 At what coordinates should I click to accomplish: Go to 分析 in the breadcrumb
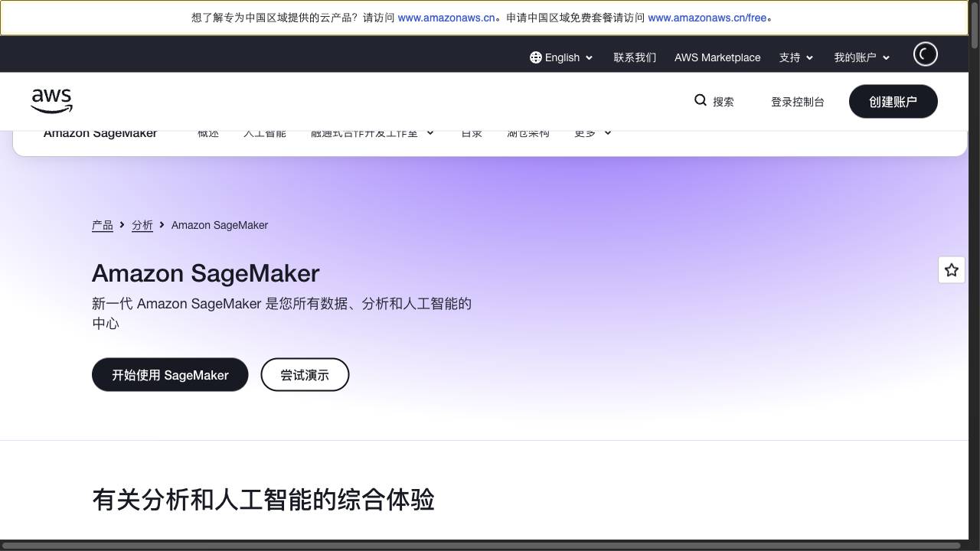[142, 225]
